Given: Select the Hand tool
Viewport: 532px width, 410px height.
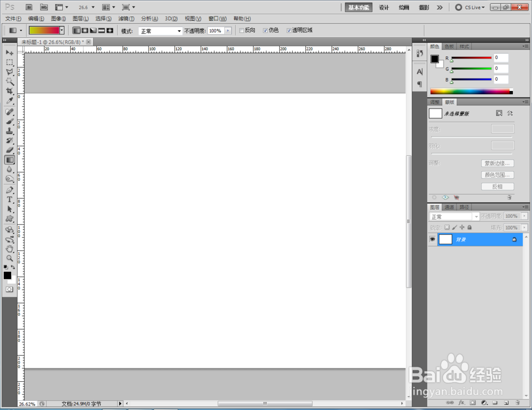Looking at the screenshot, I should click(x=10, y=248).
